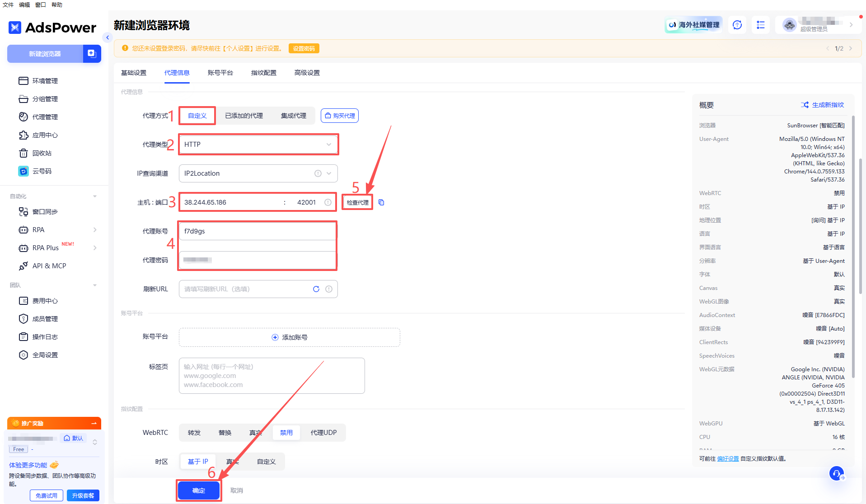
Task: Collapse the sidebar with arrow icon
Action: tap(108, 37)
